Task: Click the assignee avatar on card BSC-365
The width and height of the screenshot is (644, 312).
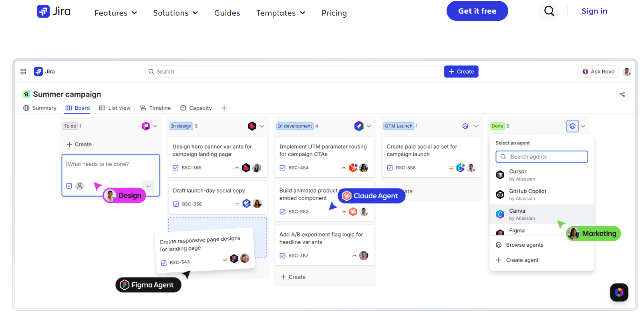Action: pos(257,168)
